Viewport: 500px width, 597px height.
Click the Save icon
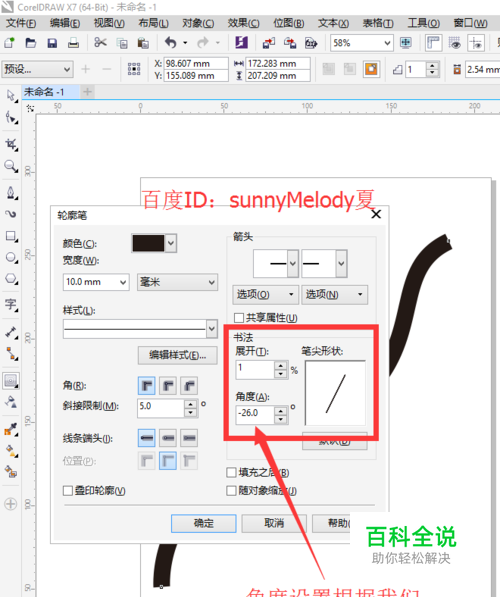point(52,43)
